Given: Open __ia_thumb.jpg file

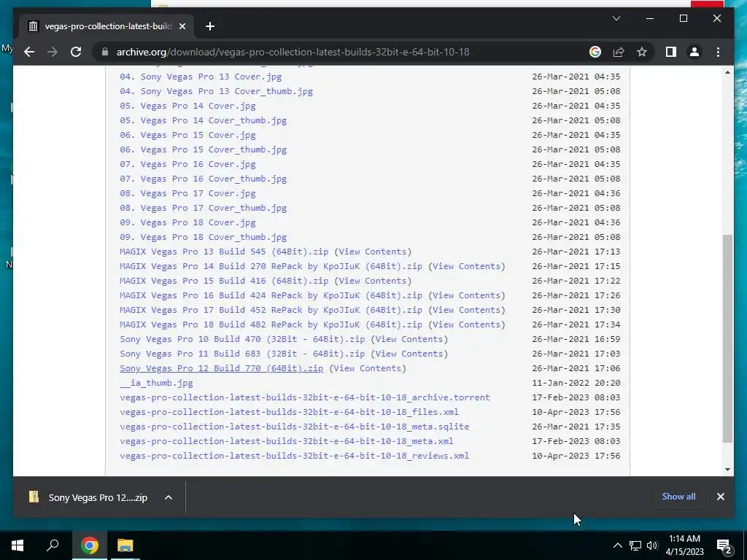Looking at the screenshot, I should 156,383.
